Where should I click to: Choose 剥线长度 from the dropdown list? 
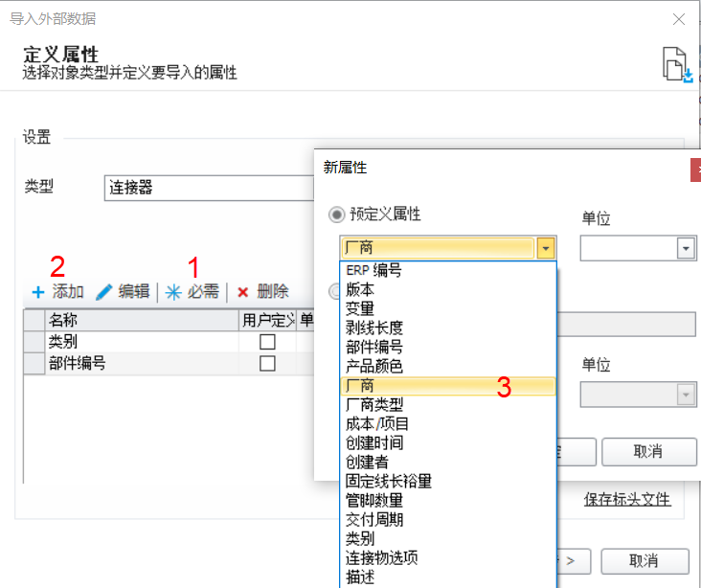[x=448, y=328]
